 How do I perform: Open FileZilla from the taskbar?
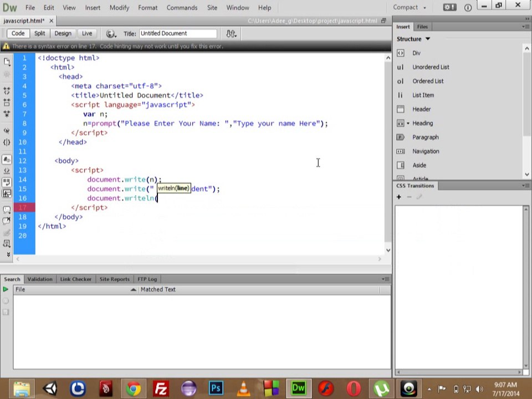point(161,388)
